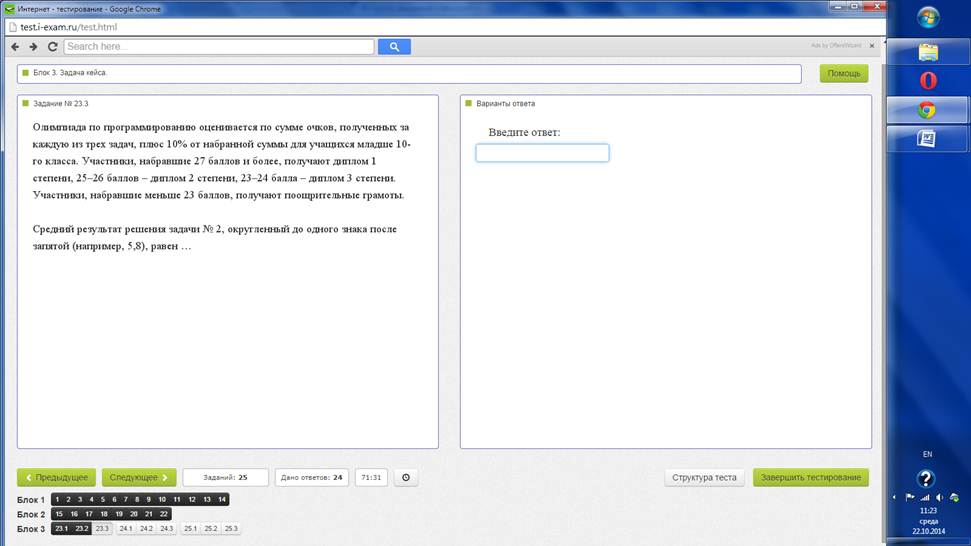Screen dimensions: 971x546
Task: Click Завершить тестирование button
Action: tap(811, 477)
